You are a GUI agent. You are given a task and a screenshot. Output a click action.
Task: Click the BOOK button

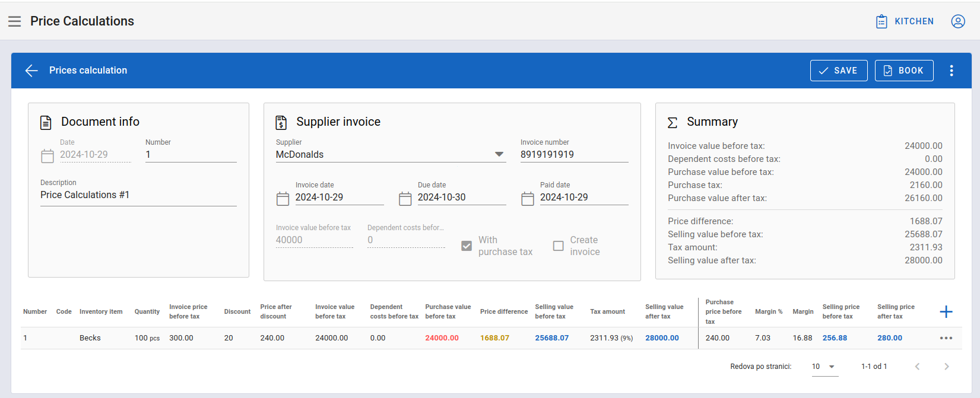click(x=904, y=71)
